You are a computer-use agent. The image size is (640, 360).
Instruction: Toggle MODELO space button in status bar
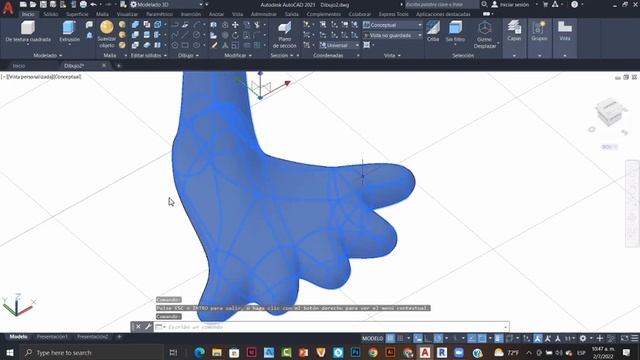click(373, 338)
